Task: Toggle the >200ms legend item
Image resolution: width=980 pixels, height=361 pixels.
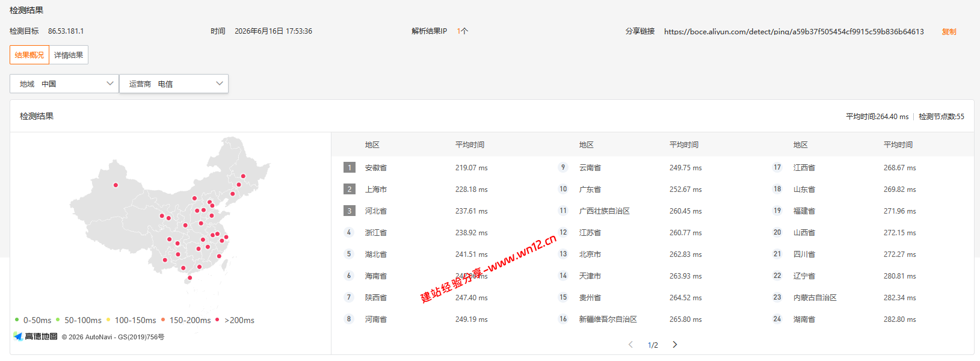Action: [235, 320]
